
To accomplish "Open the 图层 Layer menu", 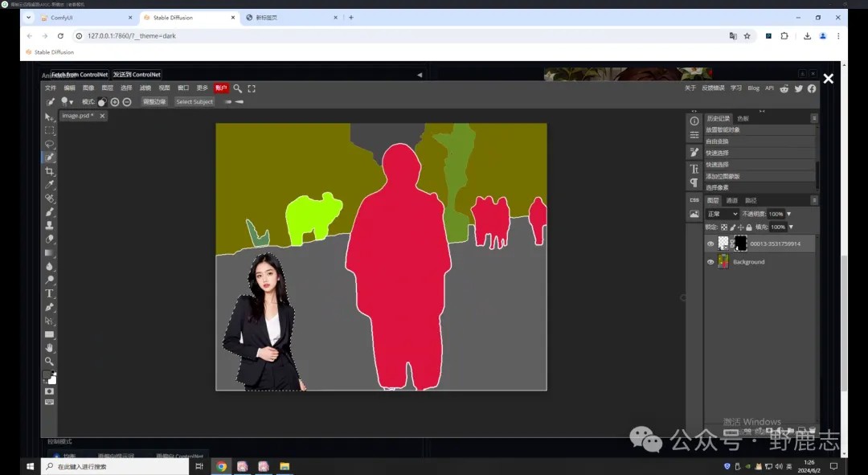I will pos(108,88).
